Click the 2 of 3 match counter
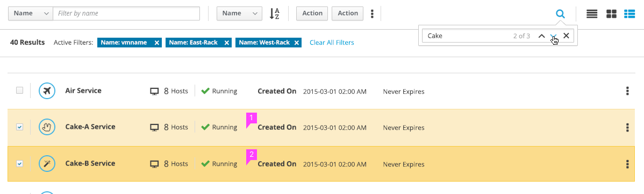Image resolution: width=644 pixels, height=194 pixels. click(x=521, y=36)
